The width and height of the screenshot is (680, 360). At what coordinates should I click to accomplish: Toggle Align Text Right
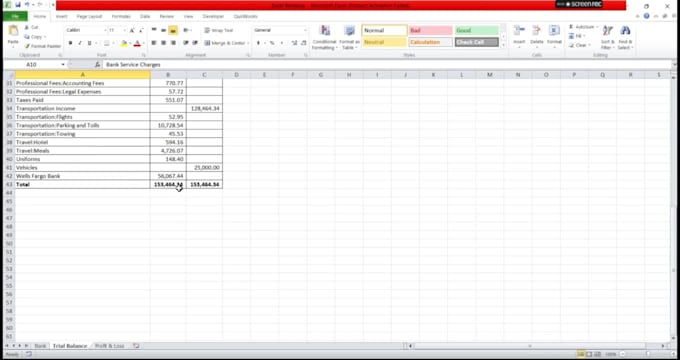[173, 43]
